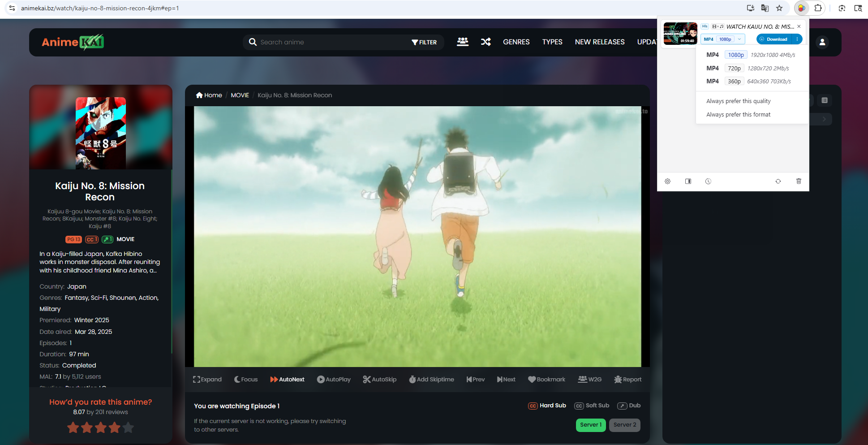Open the GENRES menu
The width and height of the screenshot is (868, 445).
tap(516, 42)
